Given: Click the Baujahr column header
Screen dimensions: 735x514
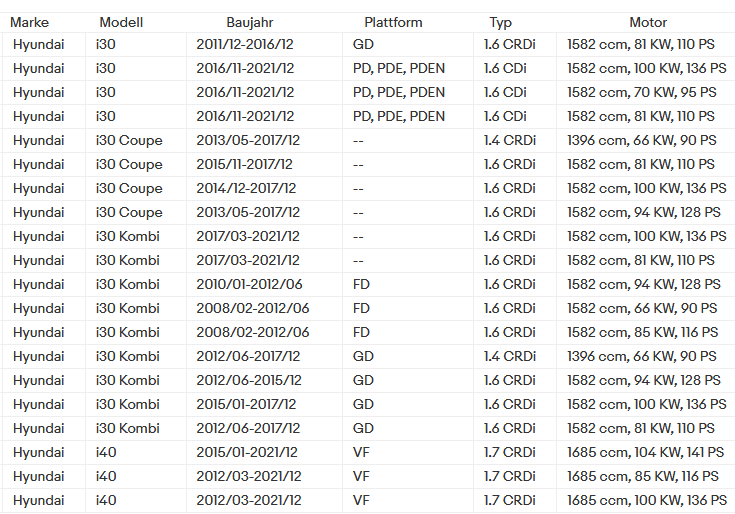Looking at the screenshot, I should click(249, 22).
